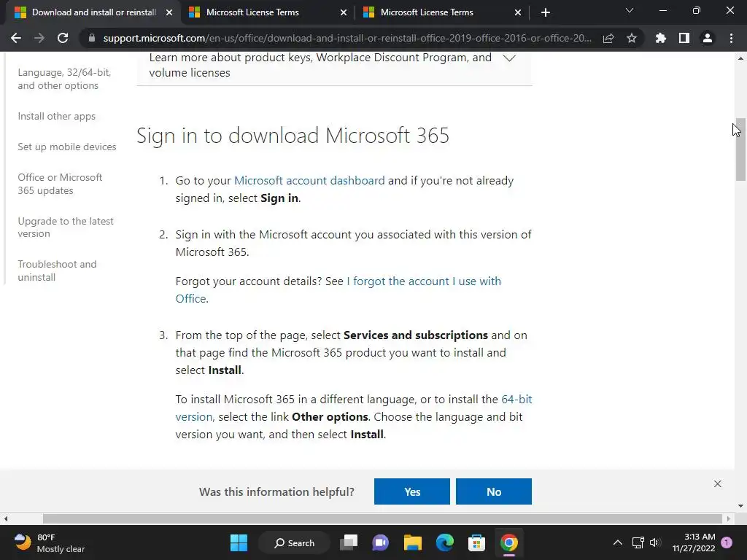The height and width of the screenshot is (560, 747).
Task: Open Task View on taskbar
Action: (x=349, y=542)
